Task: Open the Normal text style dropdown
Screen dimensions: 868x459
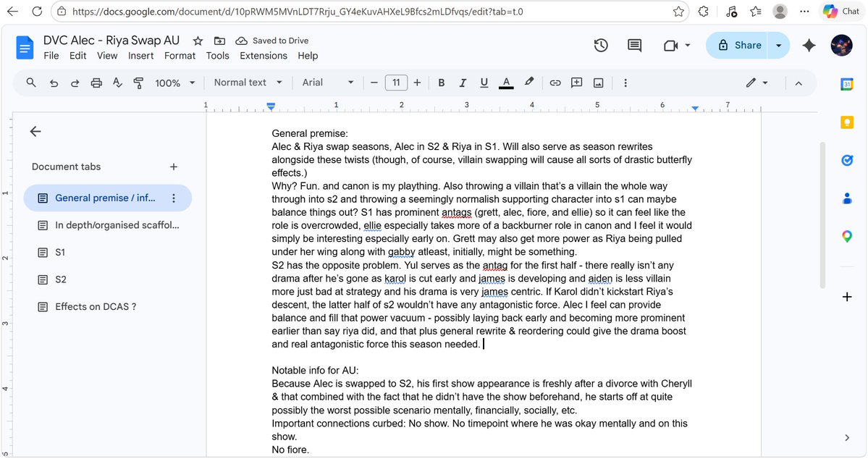Action: point(248,83)
